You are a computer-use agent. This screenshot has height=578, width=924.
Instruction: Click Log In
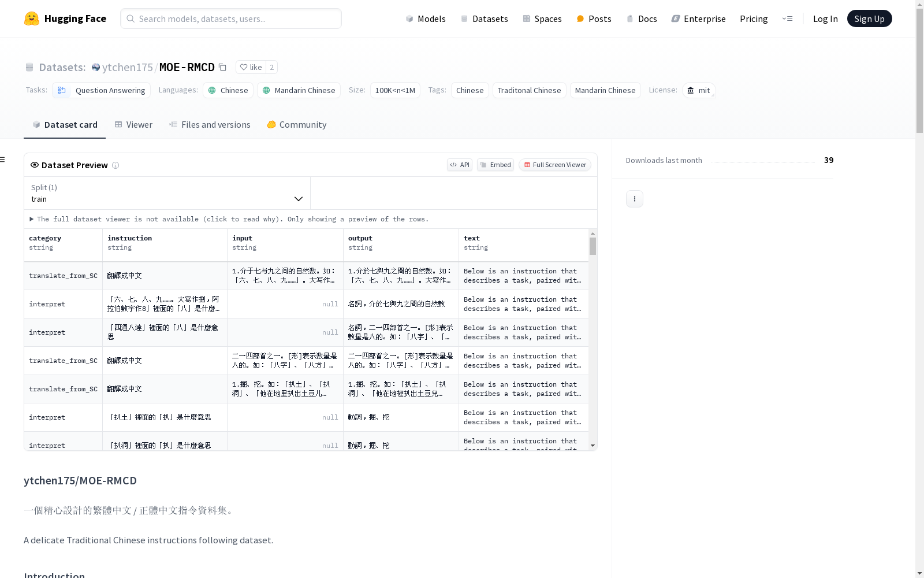point(825,18)
